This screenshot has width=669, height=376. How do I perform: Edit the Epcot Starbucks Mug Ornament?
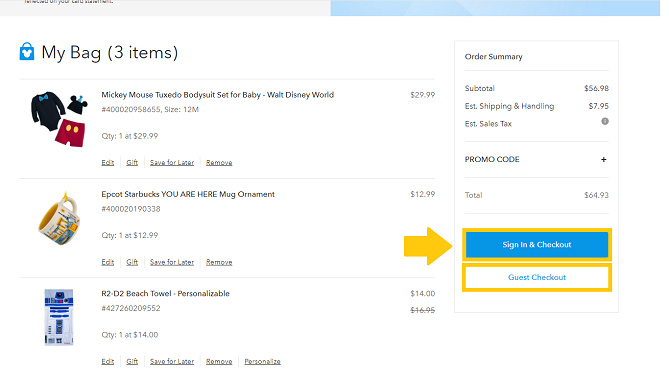click(108, 262)
